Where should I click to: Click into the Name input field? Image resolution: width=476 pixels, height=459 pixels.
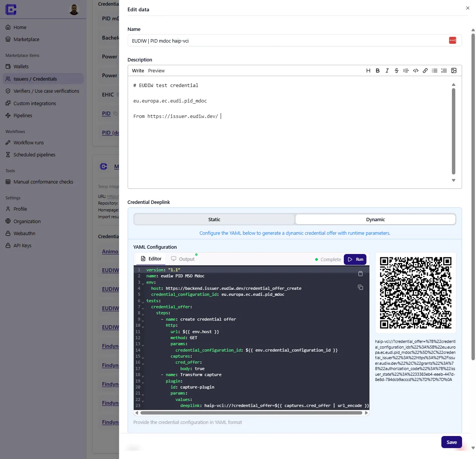point(294,41)
